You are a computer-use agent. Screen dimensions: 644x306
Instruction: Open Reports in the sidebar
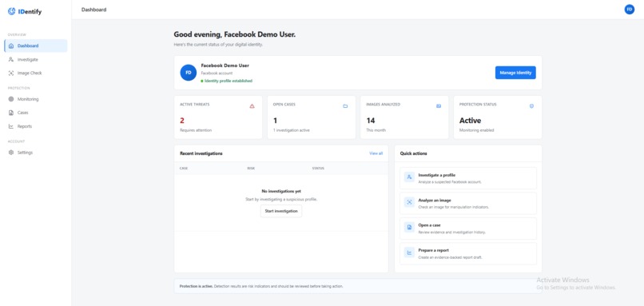pyautogui.click(x=36, y=126)
